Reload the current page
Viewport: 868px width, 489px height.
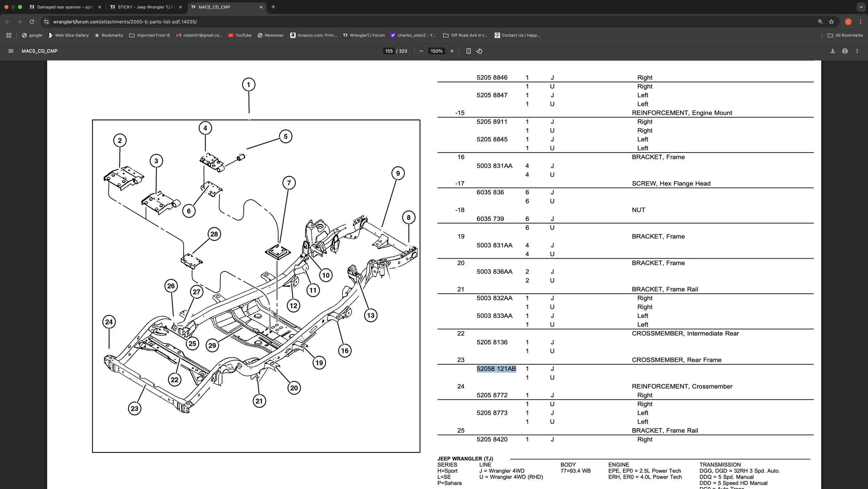32,22
